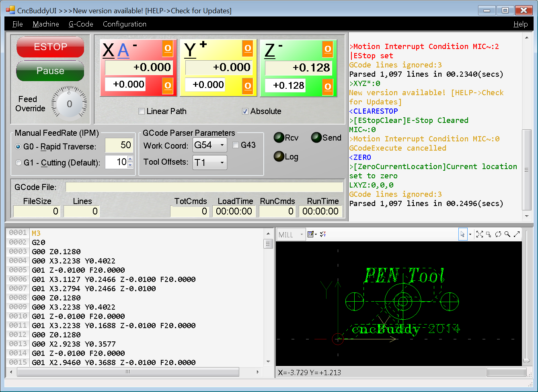Click the rotate view icon

coord(498,234)
